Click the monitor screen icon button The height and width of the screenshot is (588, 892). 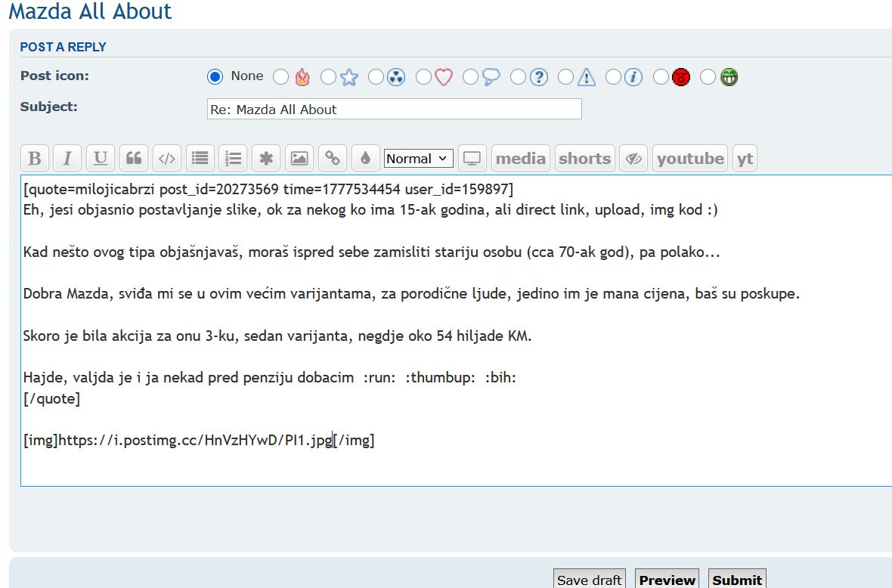[x=472, y=158]
